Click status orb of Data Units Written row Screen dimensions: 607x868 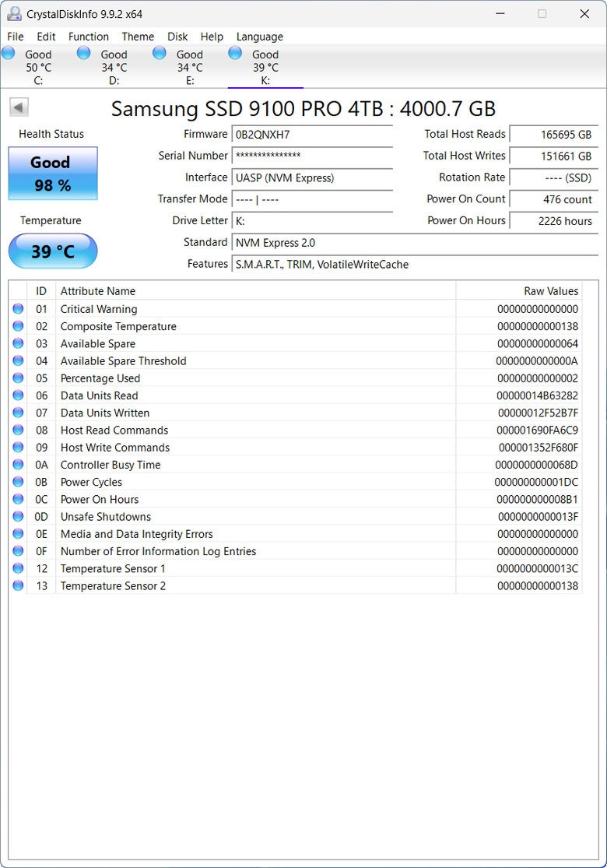point(18,413)
